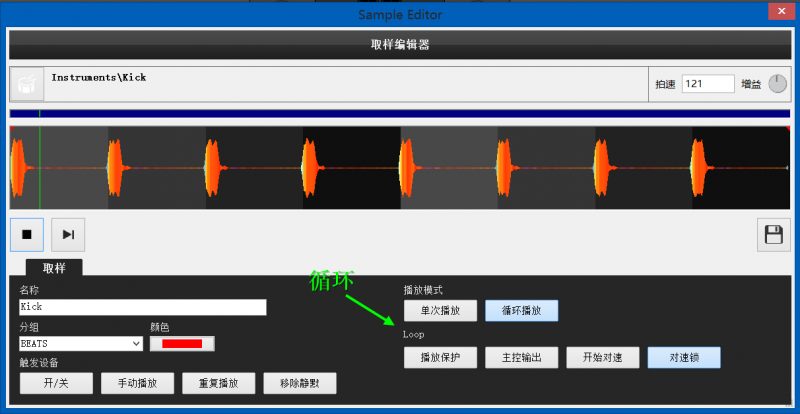The height and width of the screenshot is (414, 800).
Task: Close the Sample Editor window
Action: [784, 11]
